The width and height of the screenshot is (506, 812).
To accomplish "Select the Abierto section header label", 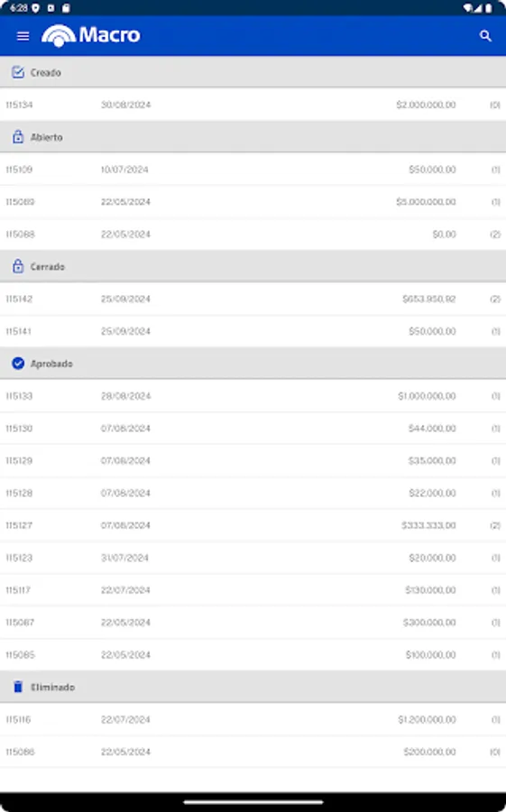I will pyautogui.click(x=47, y=137).
